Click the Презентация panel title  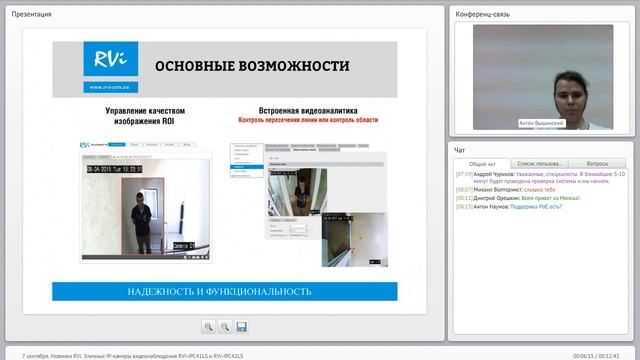click(31, 14)
